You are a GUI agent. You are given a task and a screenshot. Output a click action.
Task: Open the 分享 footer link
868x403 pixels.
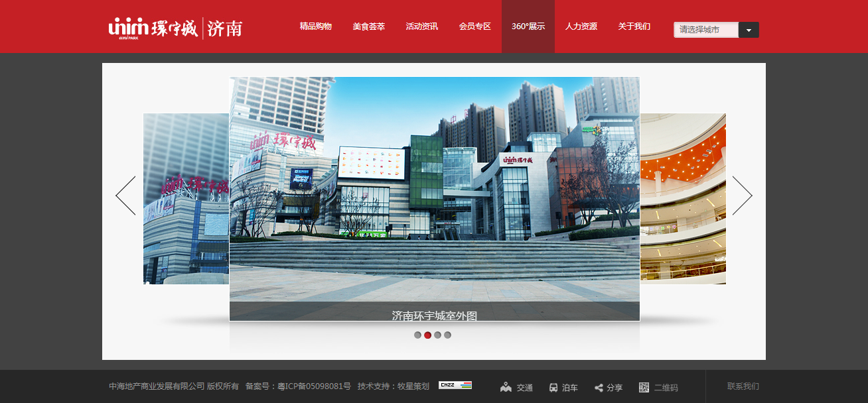coord(615,388)
